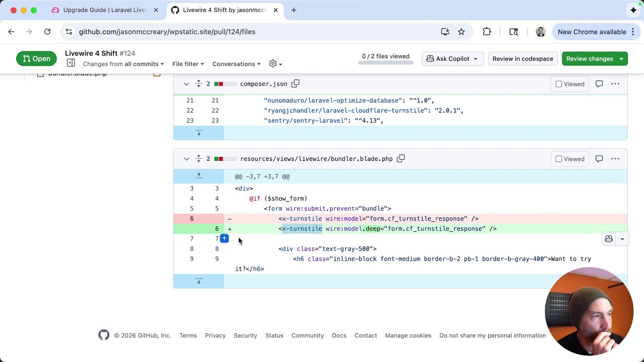Comment on composer.json file

pos(599,84)
